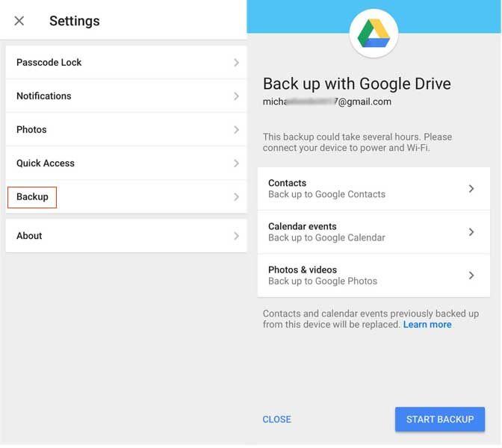The image size is (502, 448).
Task: Close the Settings screen with the X icon
Action: [19, 21]
